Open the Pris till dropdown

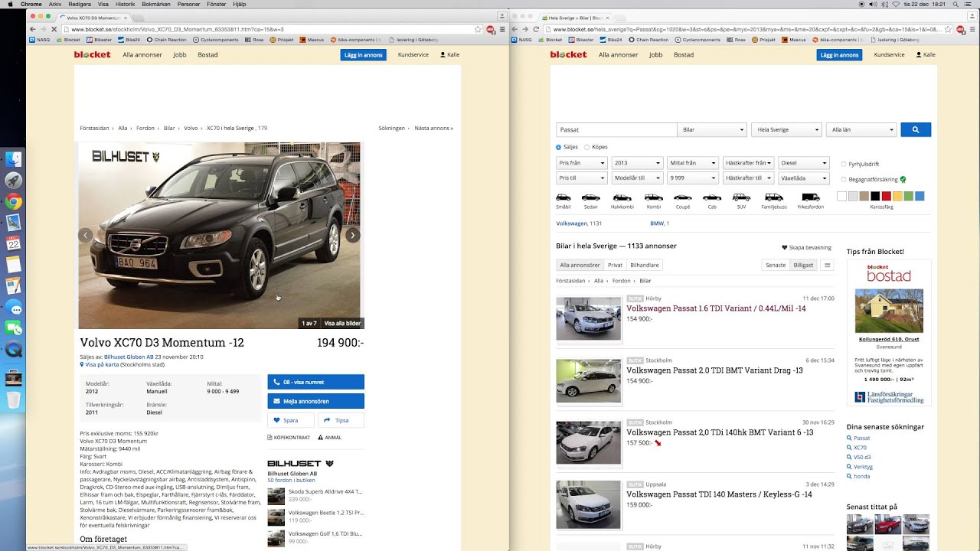coord(581,178)
